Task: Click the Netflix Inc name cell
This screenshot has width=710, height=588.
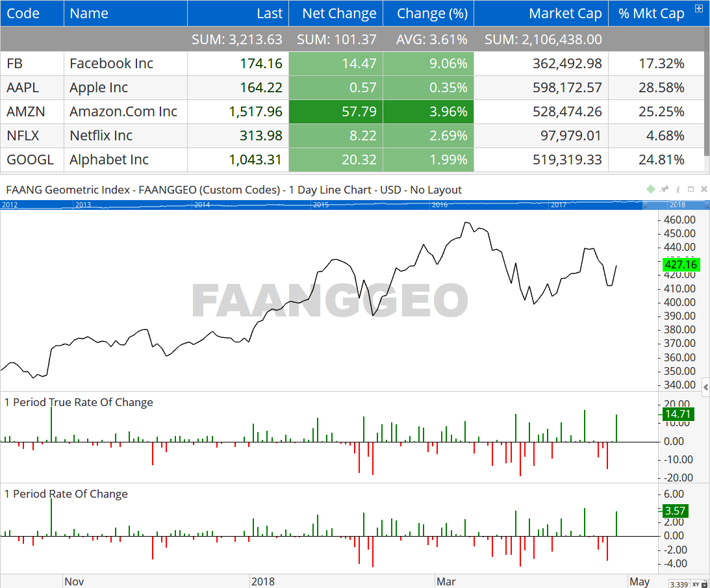Action: tap(125, 135)
